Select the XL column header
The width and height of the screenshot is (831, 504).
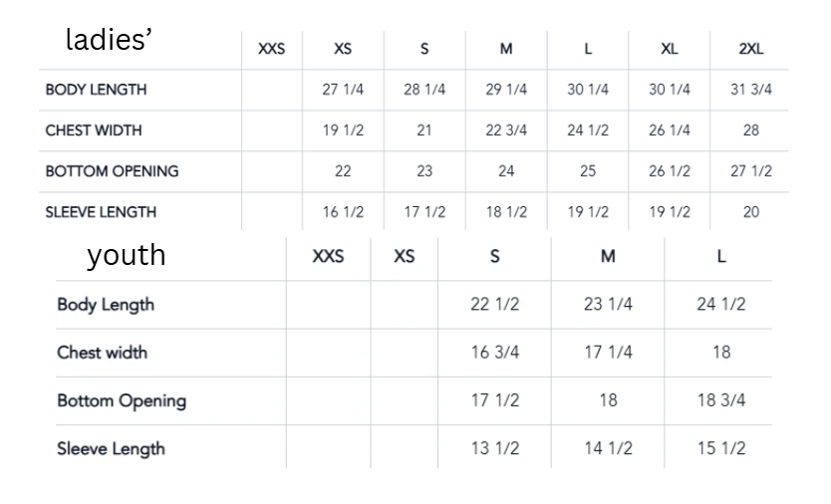tap(670, 49)
